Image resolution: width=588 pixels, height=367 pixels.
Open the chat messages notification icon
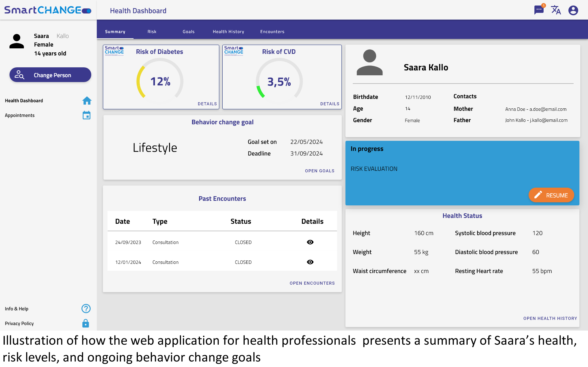[539, 10]
